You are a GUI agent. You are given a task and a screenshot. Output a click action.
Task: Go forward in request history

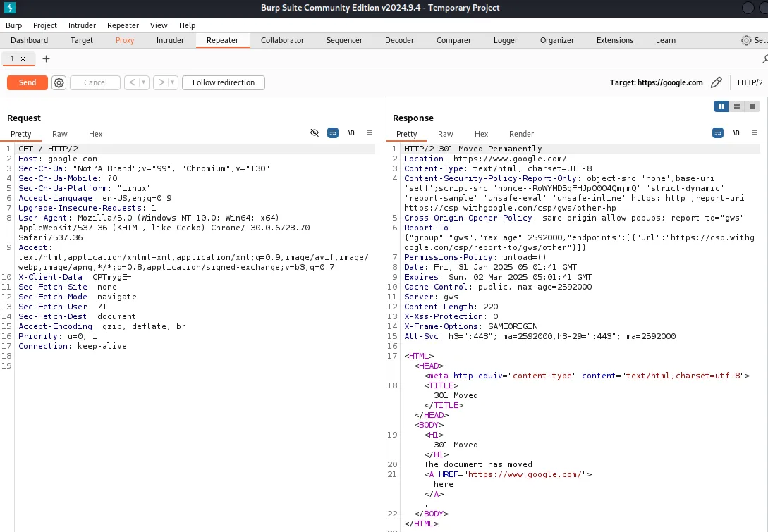point(161,82)
